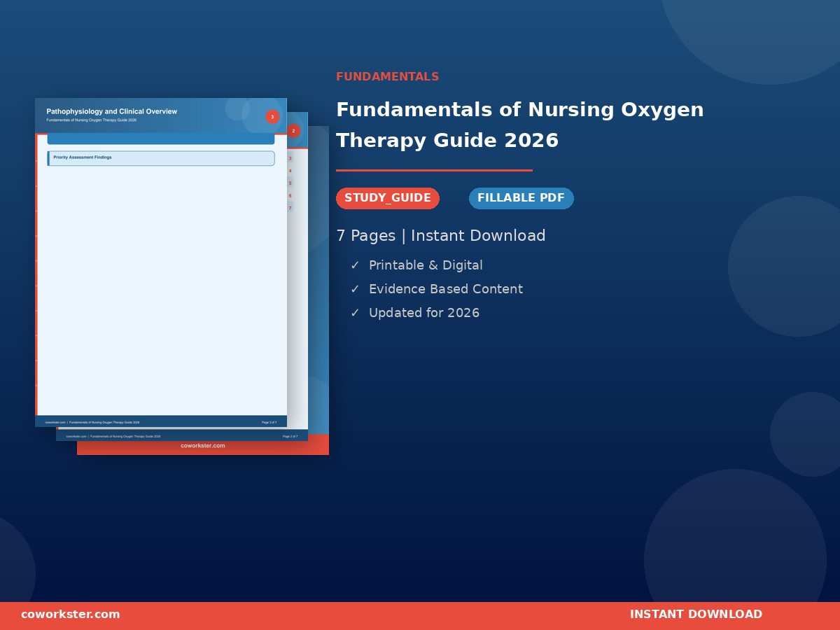
Task: Click the 'Printable & Digital' feature line
Action: coord(426,265)
